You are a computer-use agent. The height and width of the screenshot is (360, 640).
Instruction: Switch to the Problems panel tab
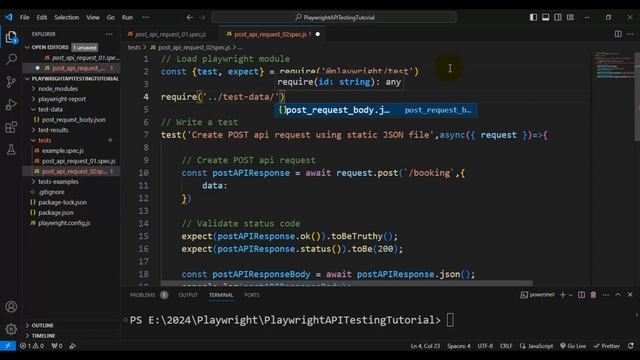pyautogui.click(x=142, y=295)
